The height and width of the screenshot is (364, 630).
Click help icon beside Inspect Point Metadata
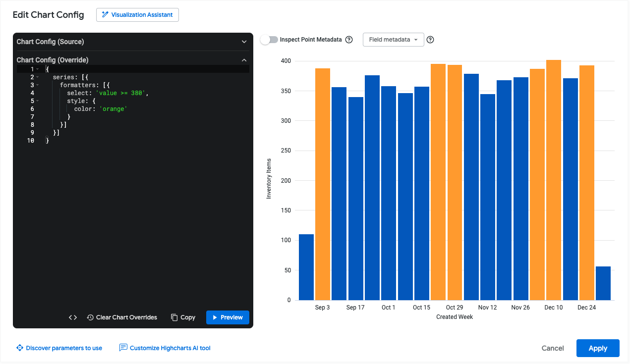[349, 40]
